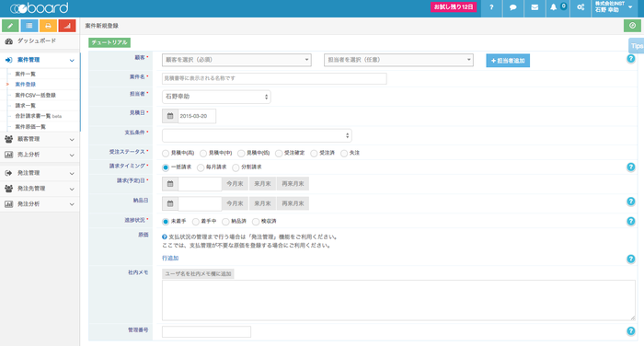Open the mail envelope icon
644x346 pixels.
(x=535, y=7)
